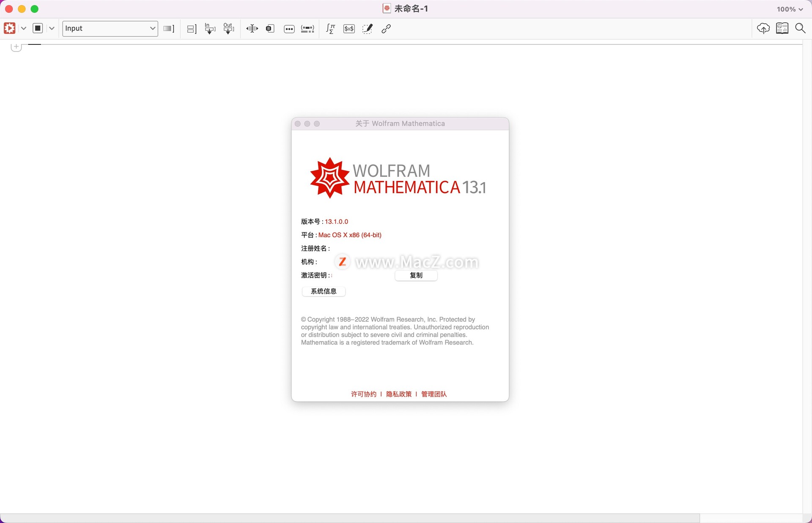The height and width of the screenshot is (523, 812).
Task: Click the 激活密钥 activation key label
Action: click(315, 275)
